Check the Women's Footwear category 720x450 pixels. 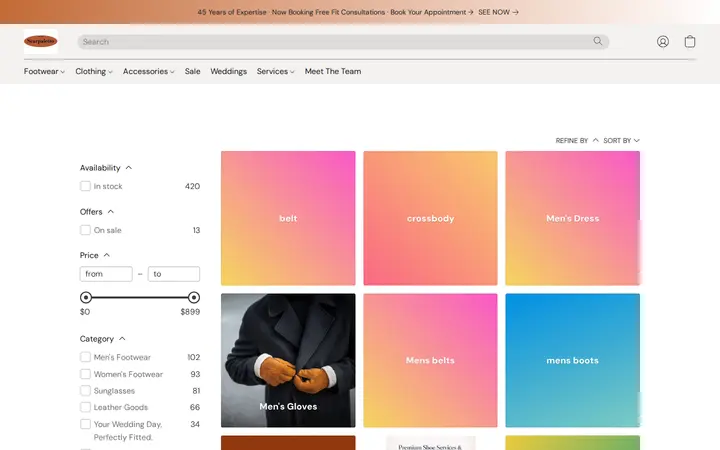pos(85,374)
